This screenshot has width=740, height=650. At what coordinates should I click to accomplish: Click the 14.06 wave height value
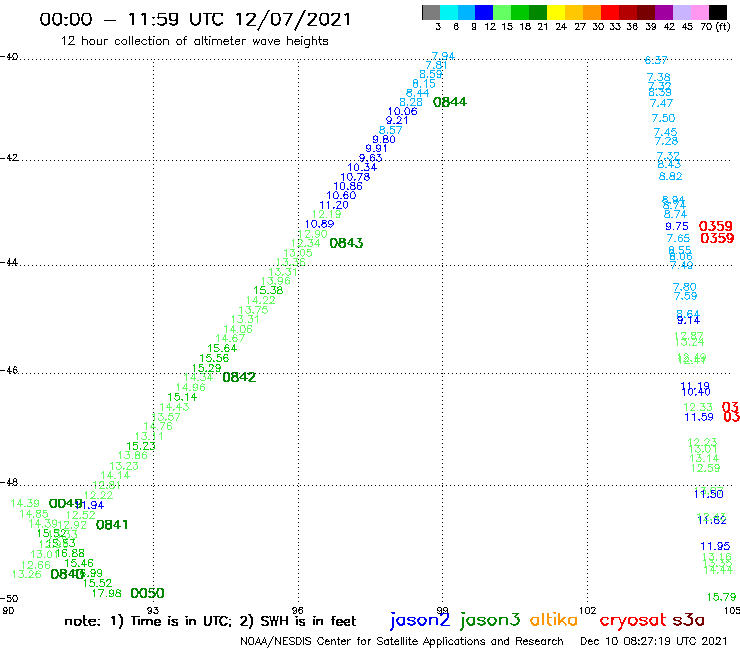pyautogui.click(x=238, y=329)
